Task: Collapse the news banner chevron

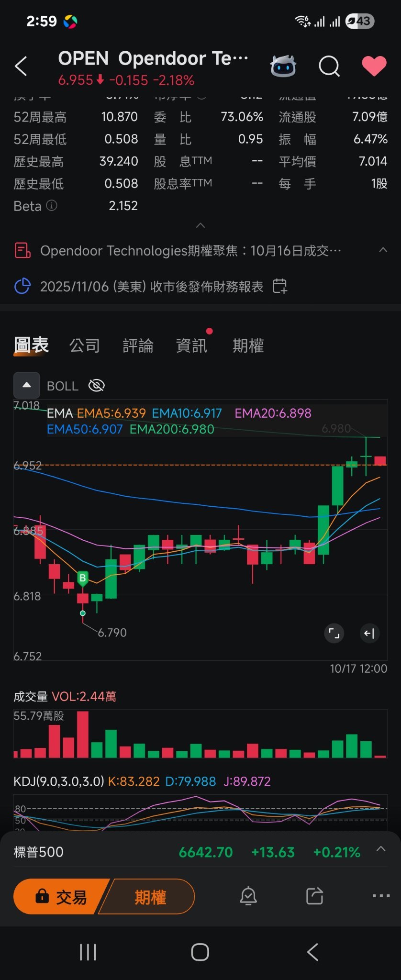Action: point(383,250)
